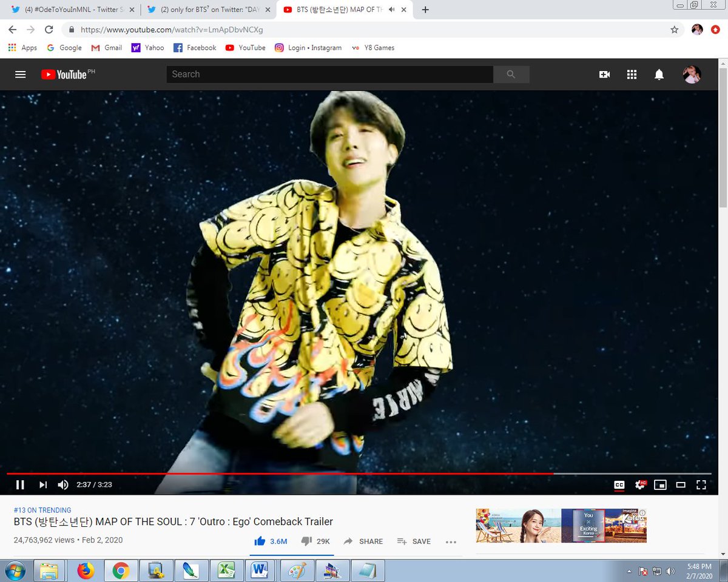Image resolution: width=728 pixels, height=582 pixels.
Task: Open a new browser tab
Action: [x=425, y=10]
